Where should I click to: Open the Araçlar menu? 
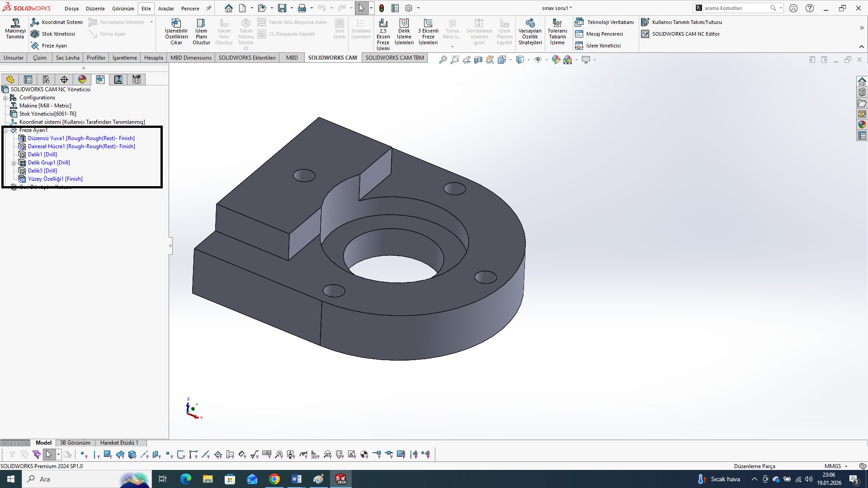point(166,9)
